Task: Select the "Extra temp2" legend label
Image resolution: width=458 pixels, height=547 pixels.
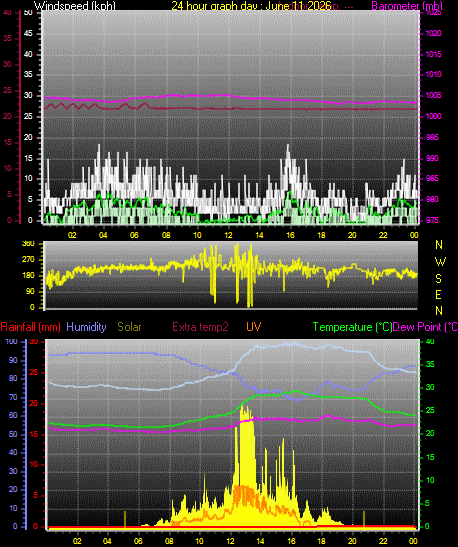Action: pyautogui.click(x=200, y=327)
